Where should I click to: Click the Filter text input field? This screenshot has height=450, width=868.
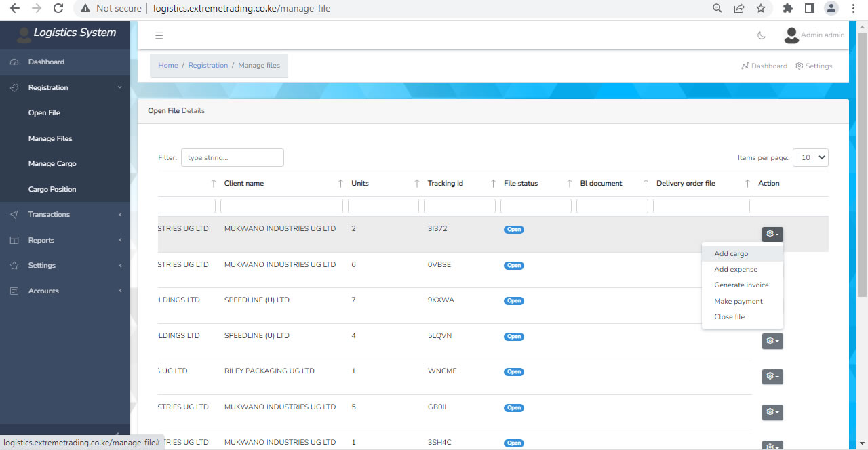[x=232, y=157]
